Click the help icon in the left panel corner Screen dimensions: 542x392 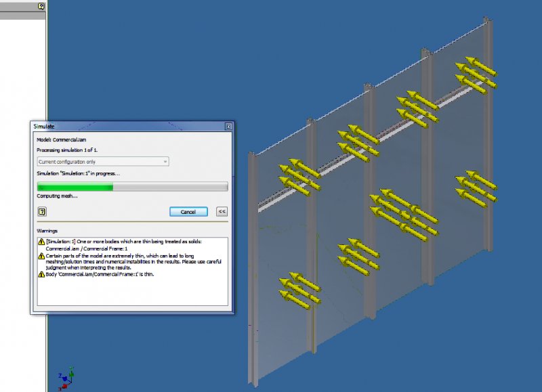[x=41, y=6]
